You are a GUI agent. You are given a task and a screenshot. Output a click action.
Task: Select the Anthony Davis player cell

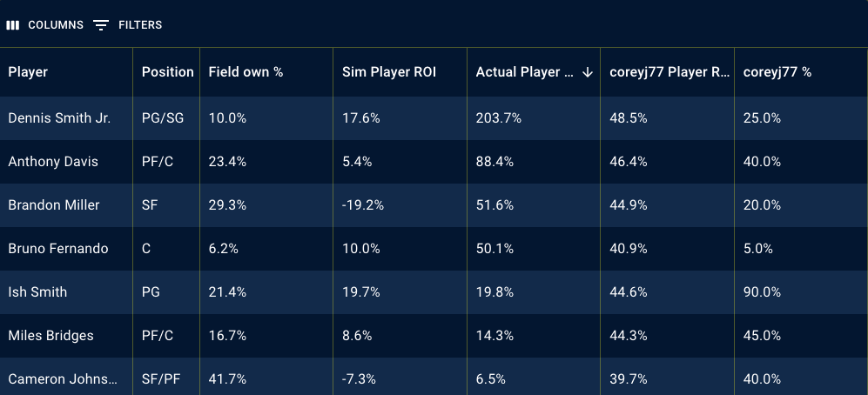click(53, 162)
